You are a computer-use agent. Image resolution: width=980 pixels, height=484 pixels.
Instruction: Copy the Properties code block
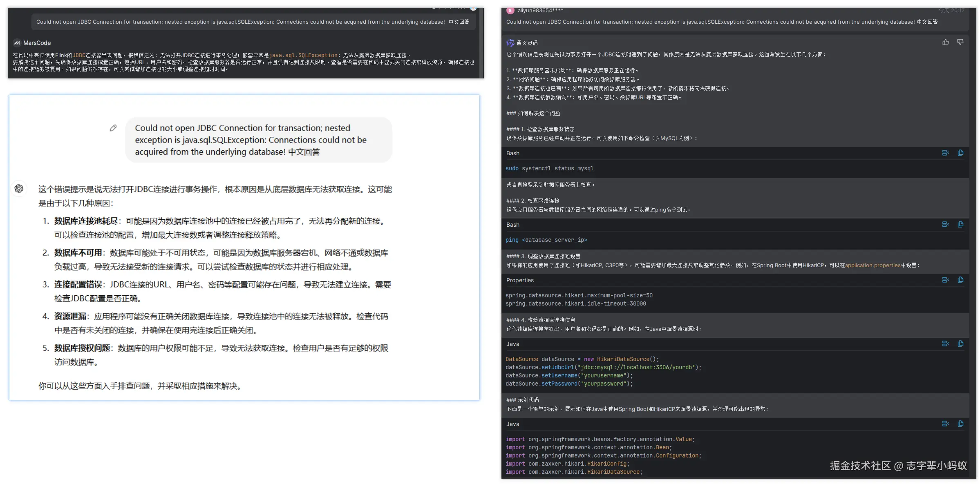click(x=960, y=280)
